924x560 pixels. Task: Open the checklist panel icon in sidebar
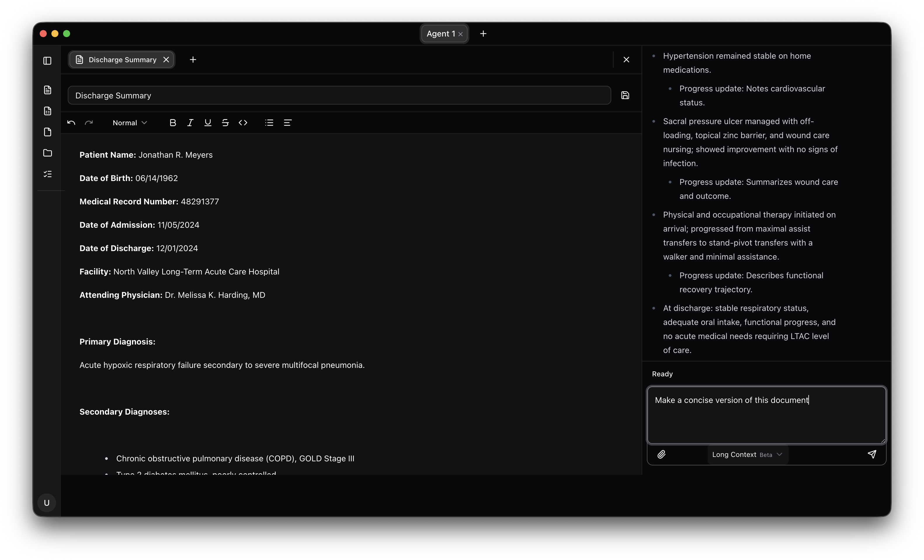click(x=47, y=174)
